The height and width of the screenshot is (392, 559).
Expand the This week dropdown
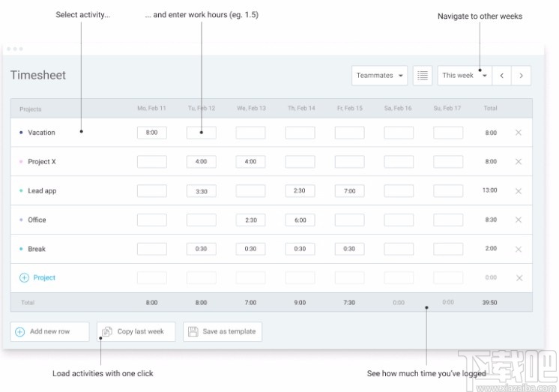tap(463, 76)
